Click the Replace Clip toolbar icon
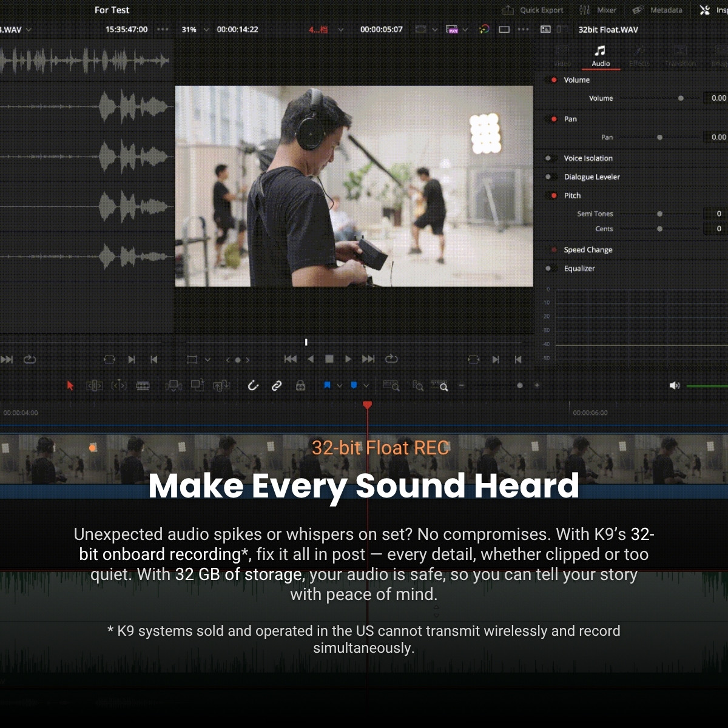 point(221,386)
